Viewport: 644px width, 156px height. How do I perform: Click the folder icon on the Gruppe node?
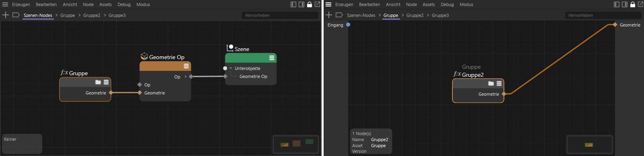click(98, 82)
